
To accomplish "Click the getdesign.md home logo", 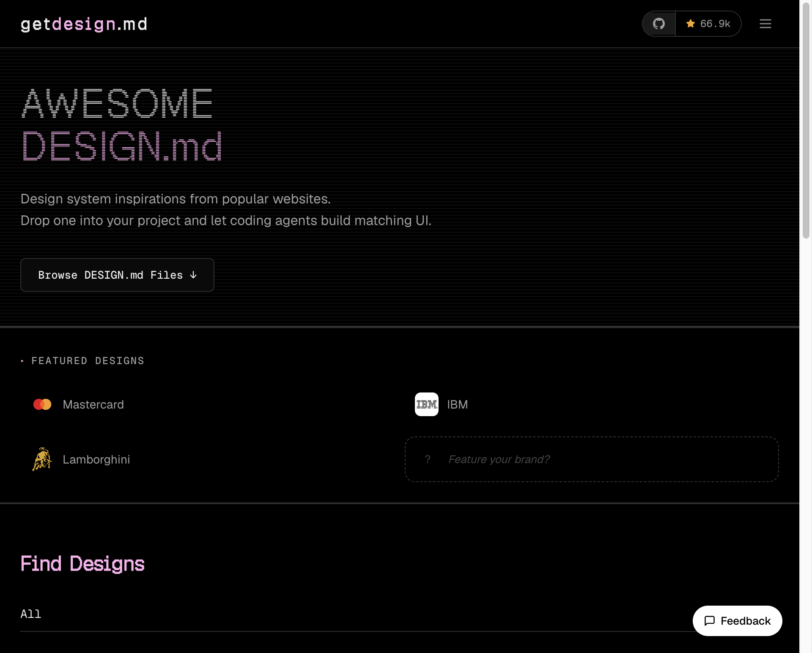I will pos(83,24).
